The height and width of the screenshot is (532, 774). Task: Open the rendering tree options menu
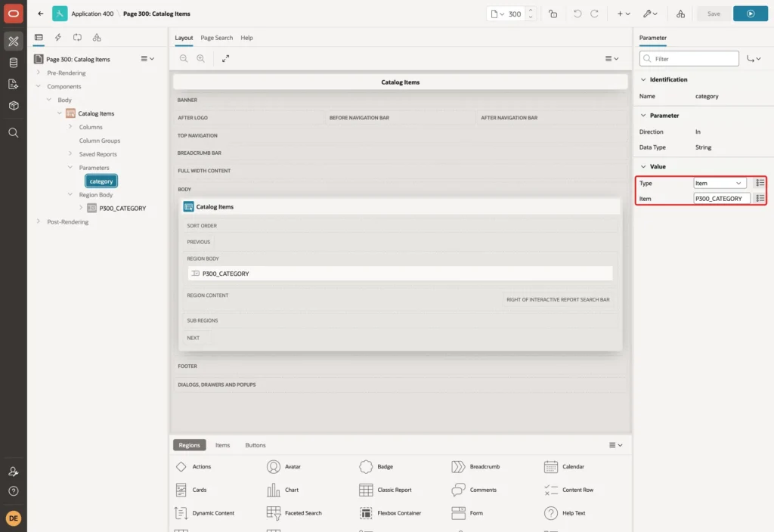coord(147,59)
